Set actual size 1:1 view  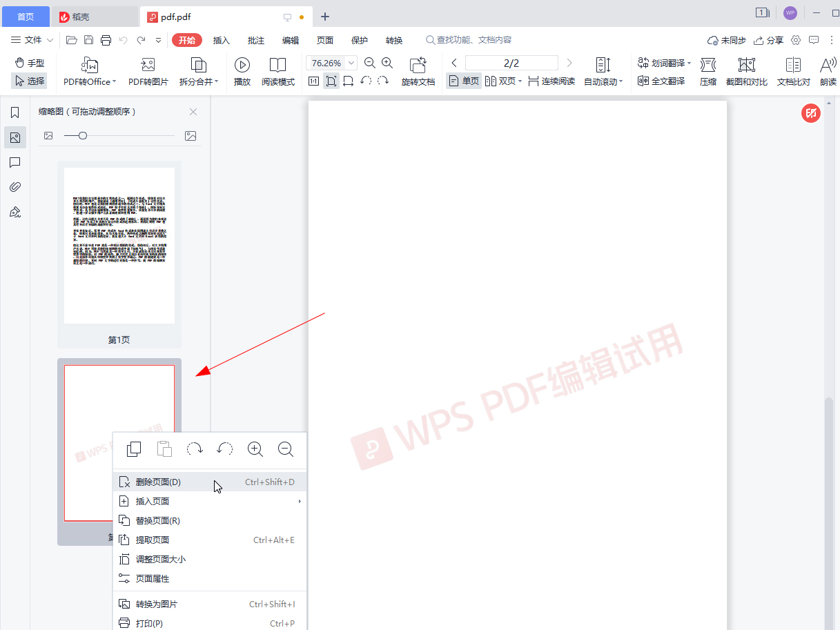coord(313,81)
